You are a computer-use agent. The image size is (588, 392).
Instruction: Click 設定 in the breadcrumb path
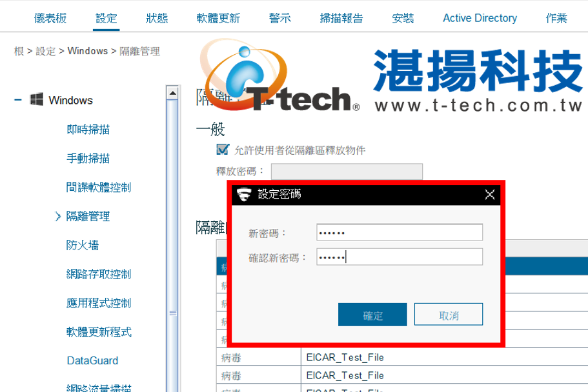click(x=46, y=51)
